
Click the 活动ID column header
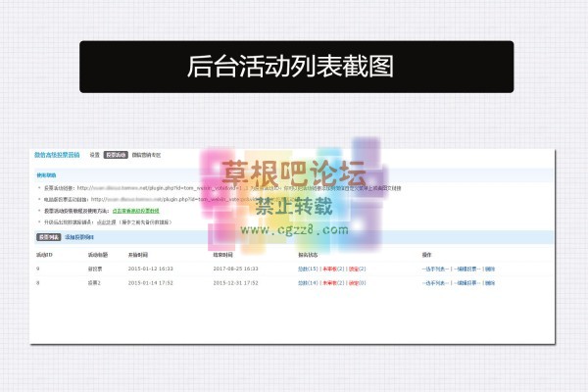[44, 255]
